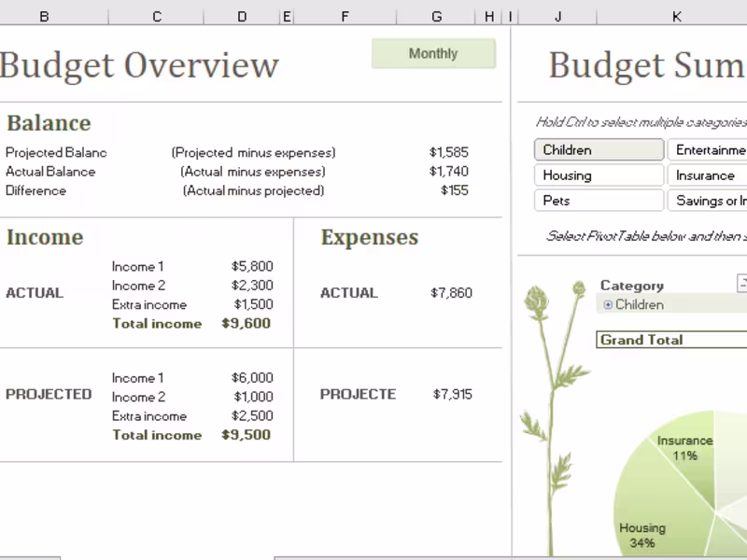Select column J header
The height and width of the screenshot is (560, 747).
557,16
